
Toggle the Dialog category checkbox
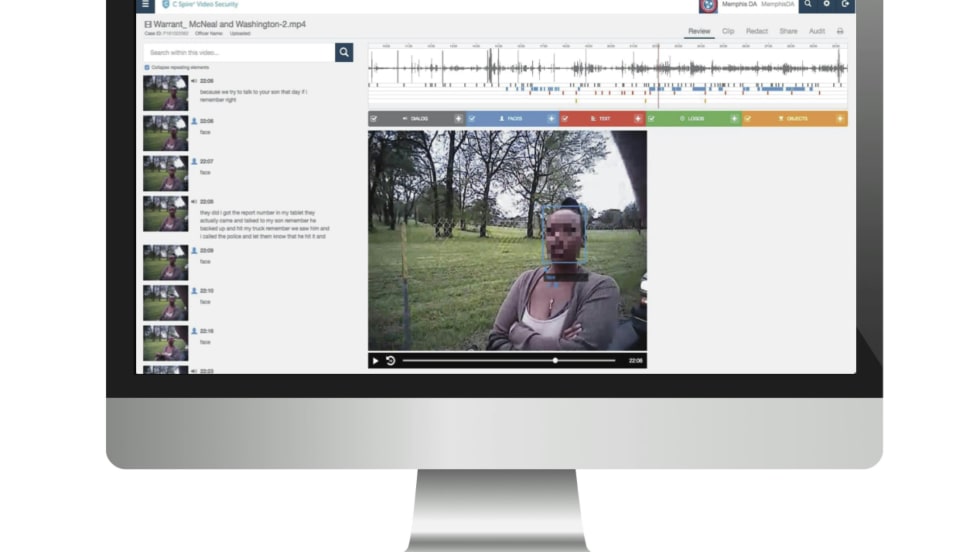click(374, 118)
